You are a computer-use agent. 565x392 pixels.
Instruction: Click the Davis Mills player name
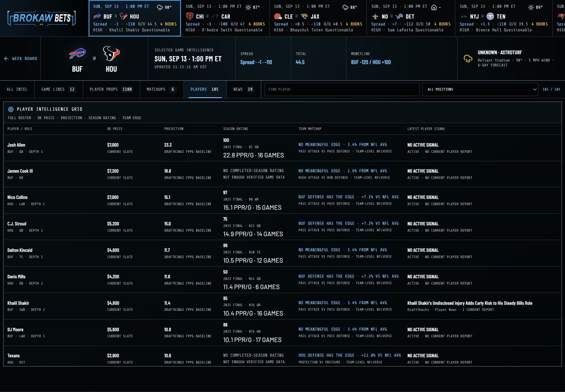(16, 277)
